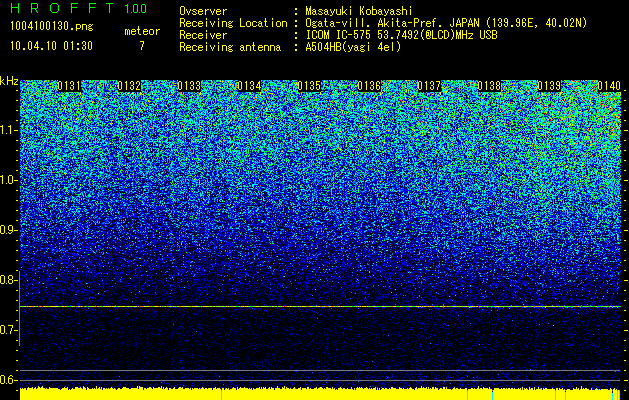Click the yellow signal level bar at bottom
The width and height of the screenshot is (629, 400).
point(320,394)
